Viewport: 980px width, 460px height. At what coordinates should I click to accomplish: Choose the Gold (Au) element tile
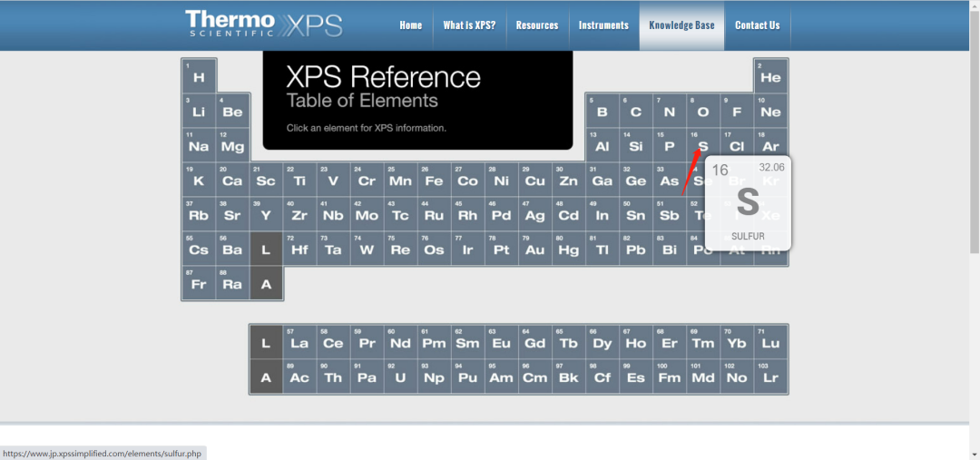pyautogui.click(x=534, y=249)
